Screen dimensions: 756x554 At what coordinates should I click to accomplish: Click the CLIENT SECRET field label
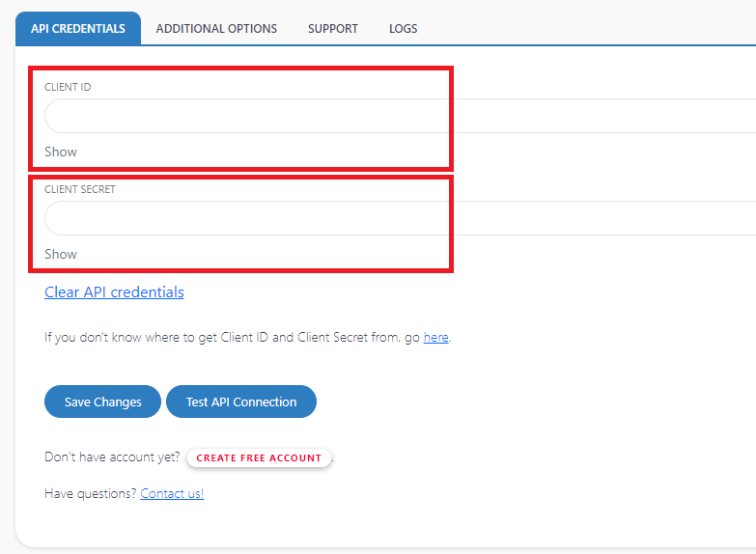pos(79,189)
